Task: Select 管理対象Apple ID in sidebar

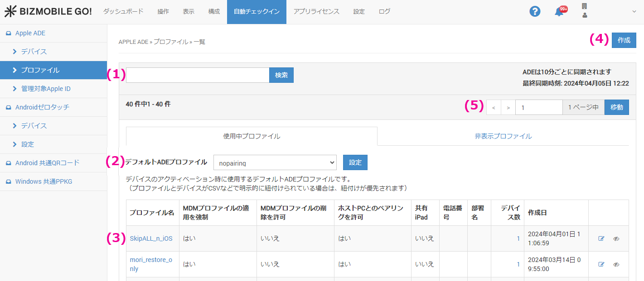Action: (46, 89)
